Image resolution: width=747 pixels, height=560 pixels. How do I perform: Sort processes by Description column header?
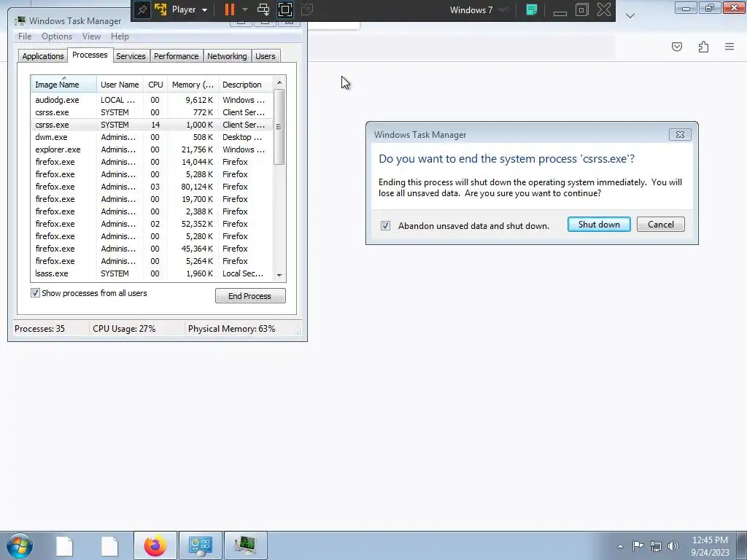point(245,85)
